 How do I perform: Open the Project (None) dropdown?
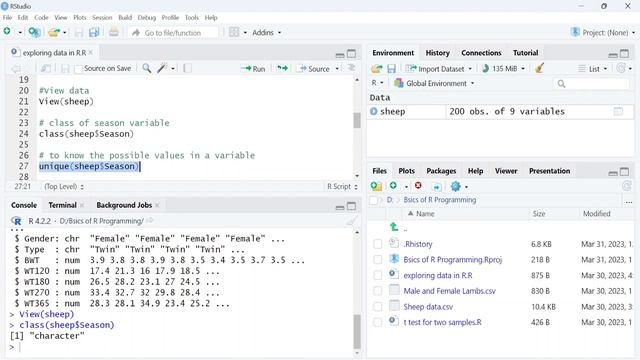point(603,32)
